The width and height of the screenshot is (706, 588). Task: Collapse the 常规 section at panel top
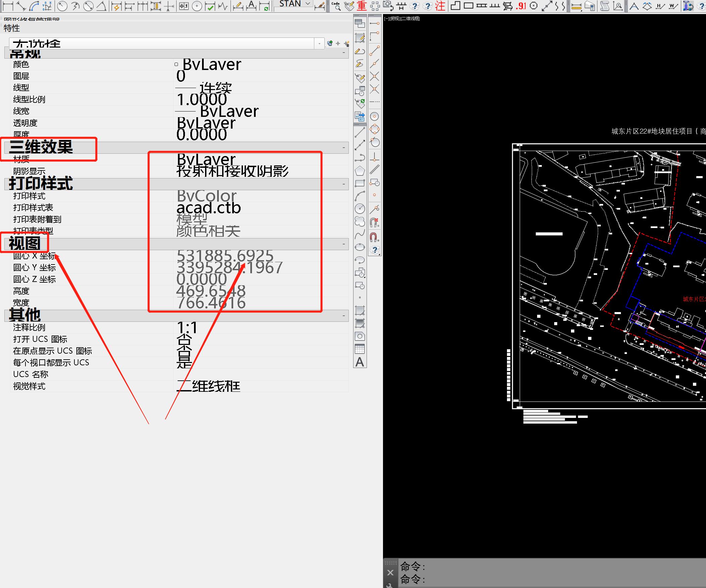pyautogui.click(x=343, y=53)
